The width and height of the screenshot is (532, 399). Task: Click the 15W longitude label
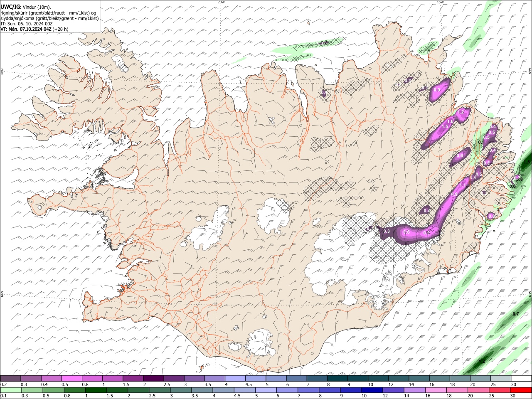coord(440,2)
